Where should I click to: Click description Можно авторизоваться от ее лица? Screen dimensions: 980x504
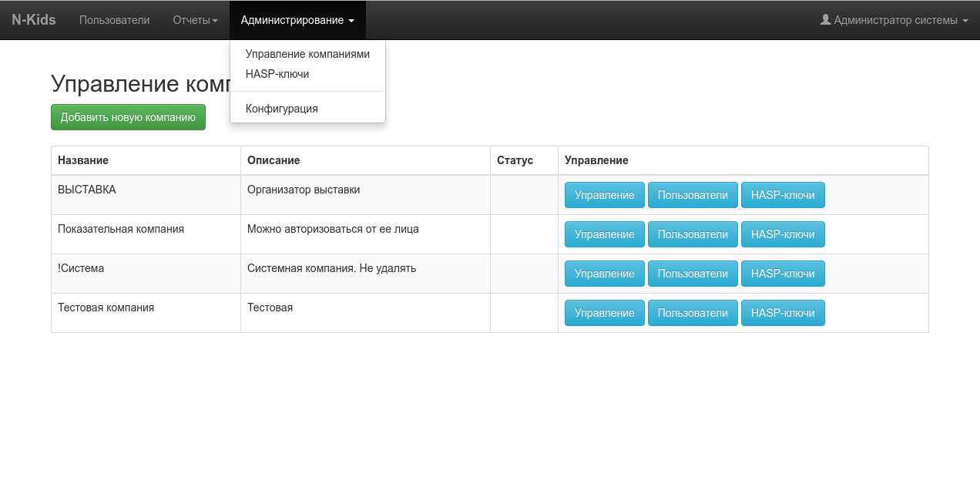[333, 229]
